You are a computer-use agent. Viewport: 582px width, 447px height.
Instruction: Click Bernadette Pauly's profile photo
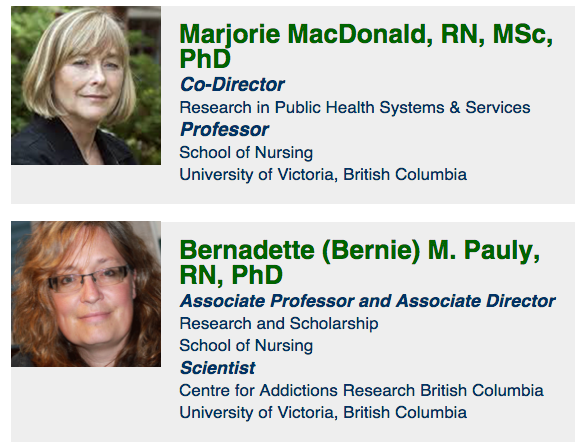pyautogui.click(x=86, y=294)
